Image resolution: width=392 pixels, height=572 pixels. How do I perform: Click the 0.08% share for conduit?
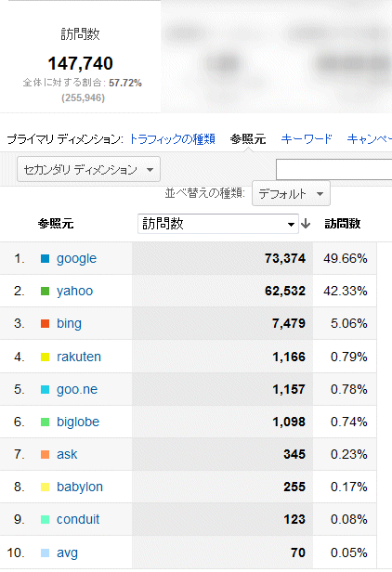[x=349, y=519]
